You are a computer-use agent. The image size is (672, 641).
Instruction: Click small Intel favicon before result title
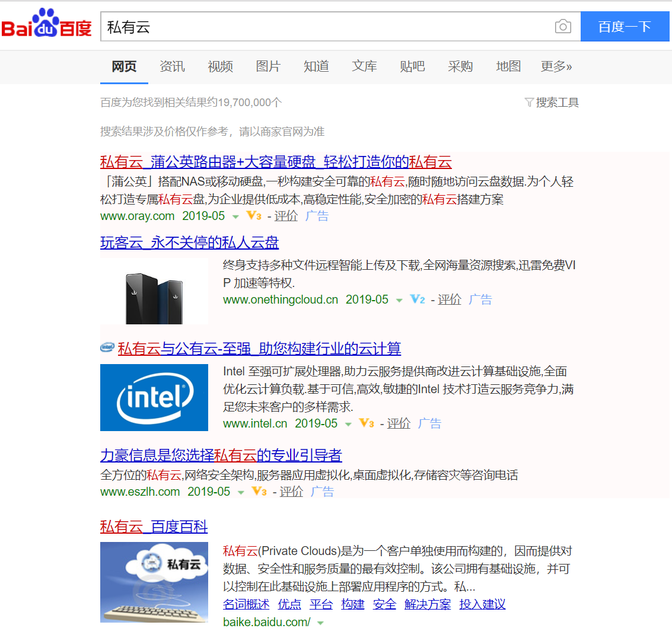pos(107,348)
